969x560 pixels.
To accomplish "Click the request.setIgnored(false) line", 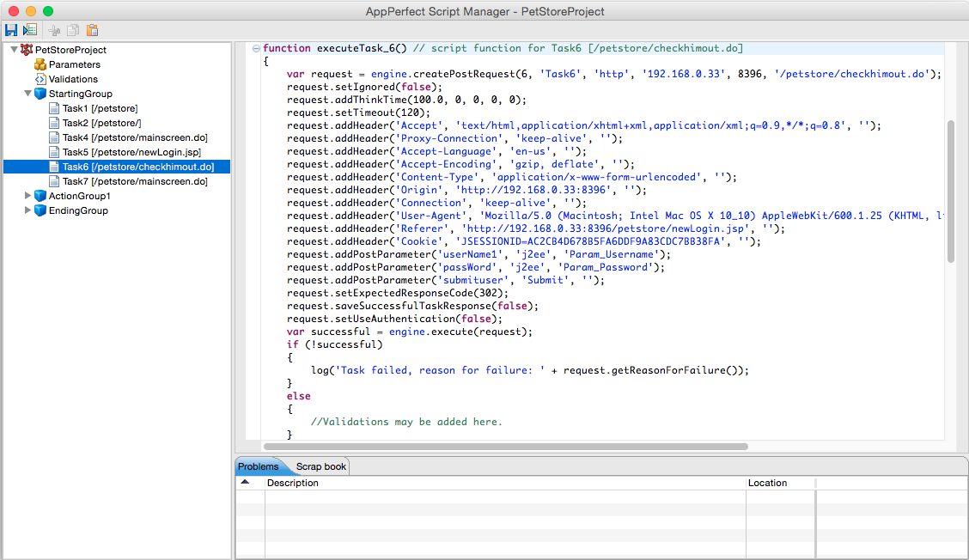I will tap(364, 87).
